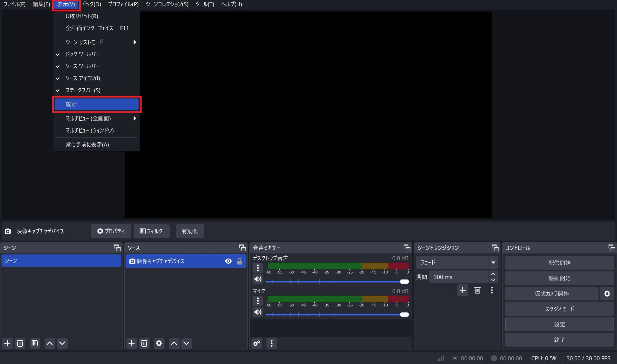Select 統計 menu entry

(96, 104)
